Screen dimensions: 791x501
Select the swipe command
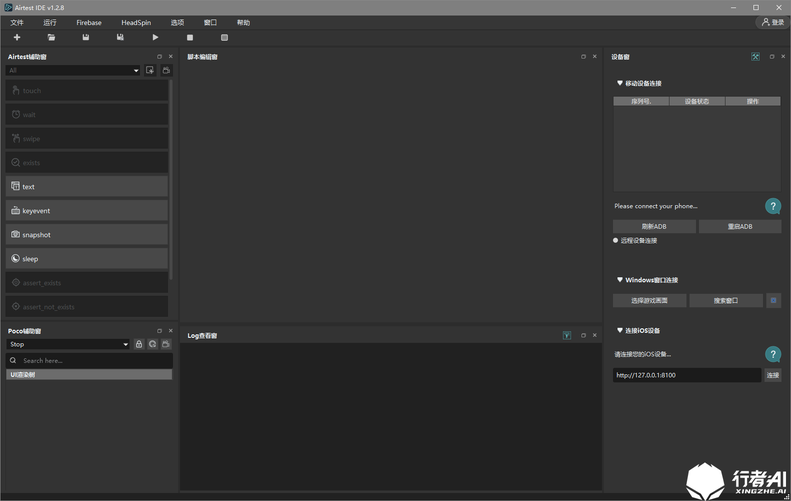click(x=87, y=138)
